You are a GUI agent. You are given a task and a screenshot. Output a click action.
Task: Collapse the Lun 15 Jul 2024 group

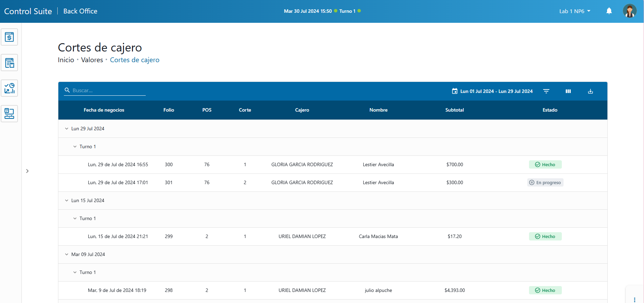coord(67,200)
